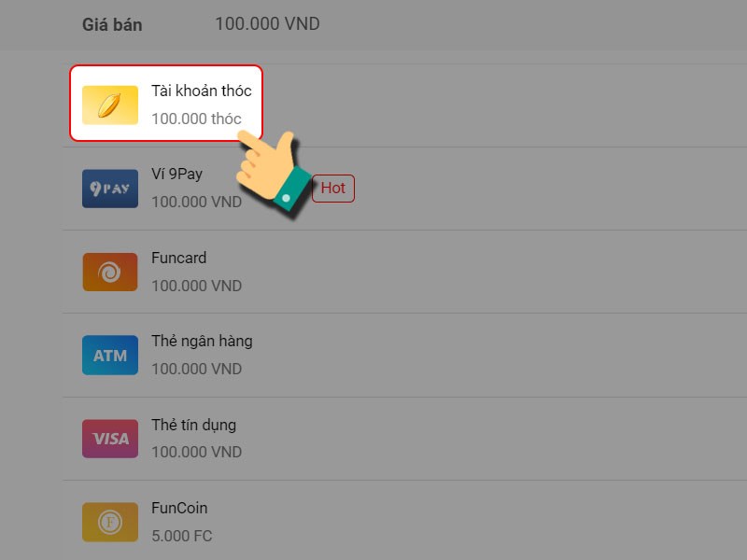Click the orange Funcard spiral icon
The width and height of the screenshot is (747, 560).
click(110, 272)
